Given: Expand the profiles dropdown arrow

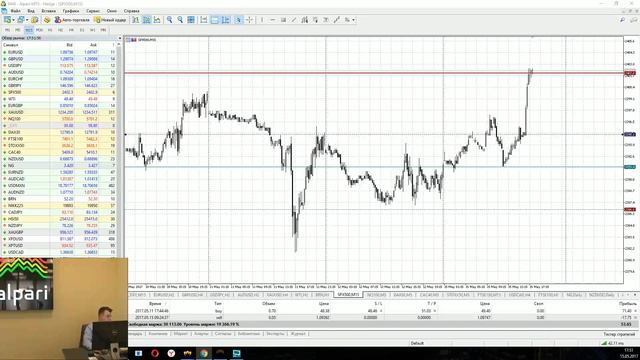Looking at the screenshot, I should [x=27, y=20].
